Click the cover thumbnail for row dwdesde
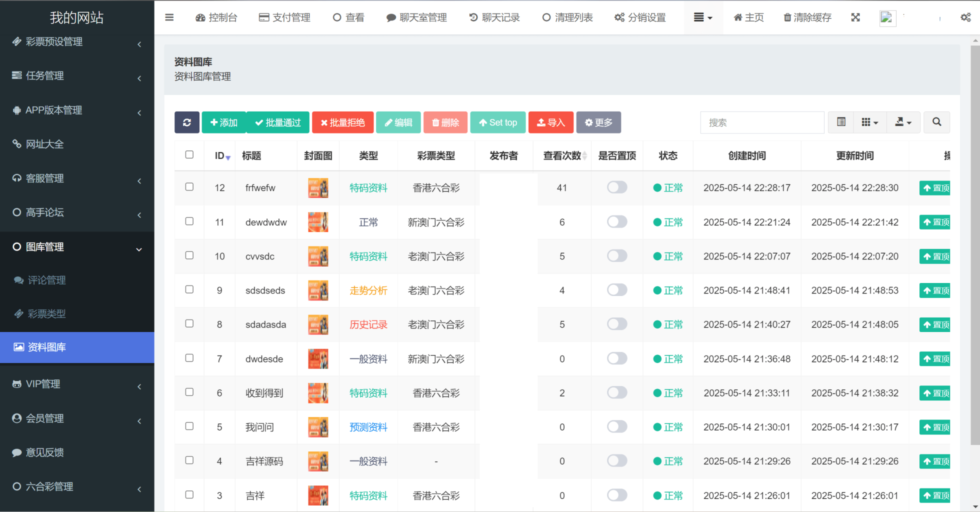Screen dimensions: 980x512 (x=318, y=358)
